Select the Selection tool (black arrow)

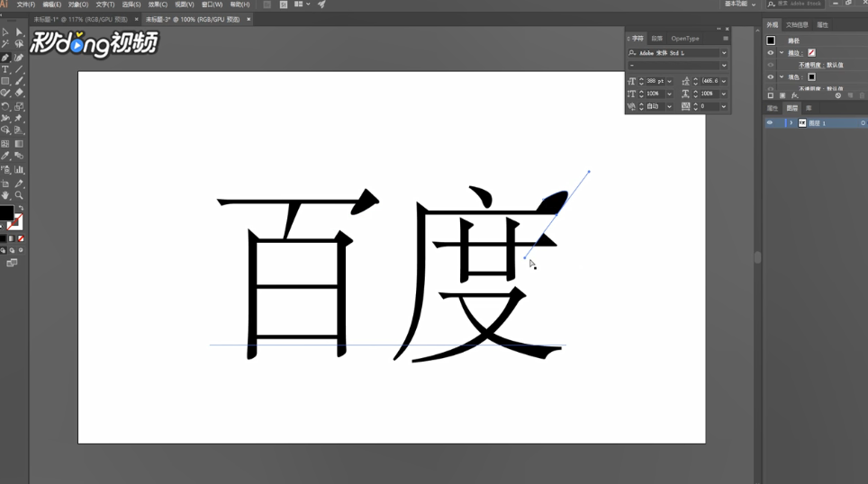(x=5, y=32)
